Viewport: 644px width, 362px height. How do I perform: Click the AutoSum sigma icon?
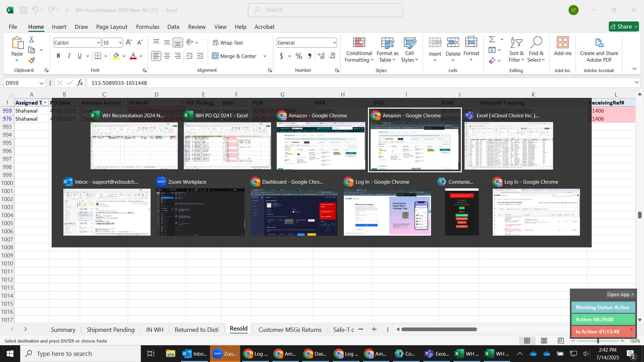pyautogui.click(x=492, y=39)
